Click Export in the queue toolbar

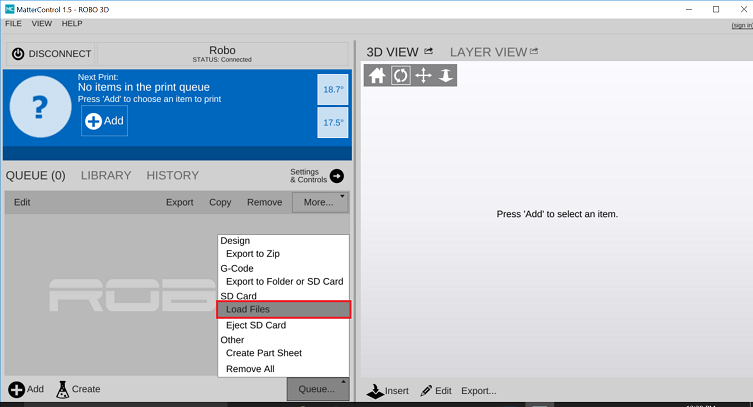pos(180,203)
